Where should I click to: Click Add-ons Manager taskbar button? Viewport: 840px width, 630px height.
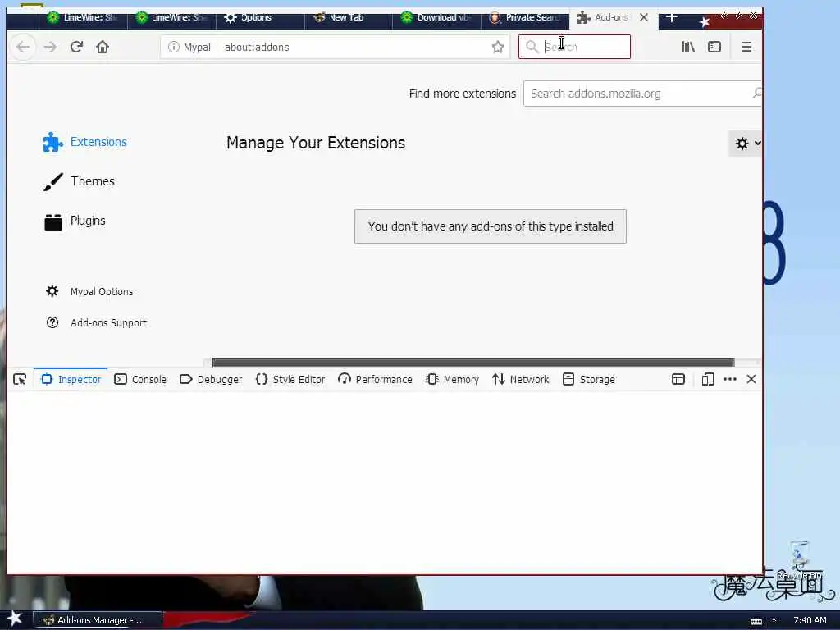coord(98,620)
